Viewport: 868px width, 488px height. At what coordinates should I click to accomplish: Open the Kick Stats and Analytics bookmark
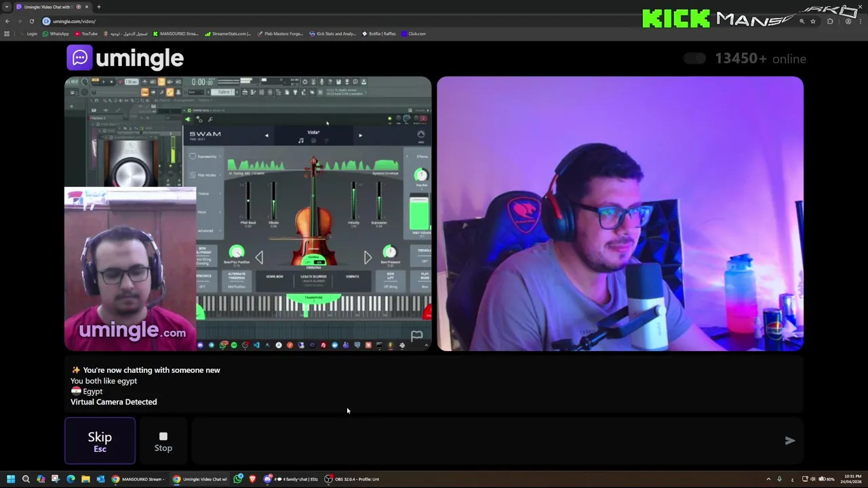[x=332, y=33]
